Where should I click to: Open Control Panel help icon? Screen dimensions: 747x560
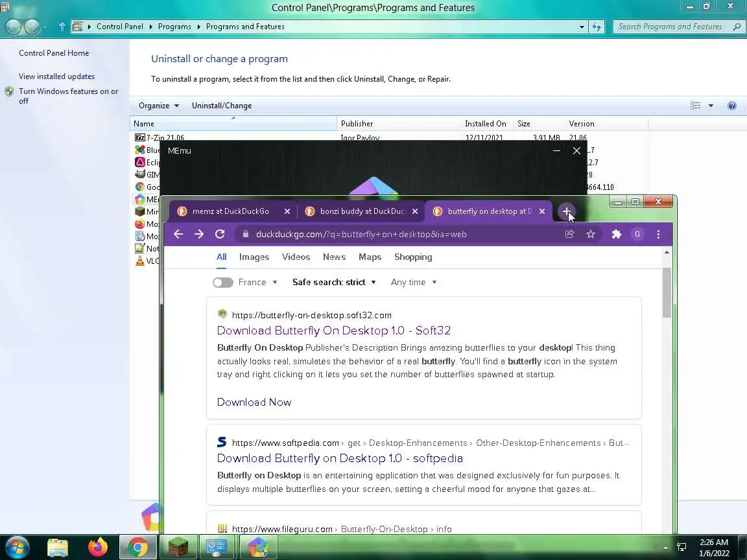click(731, 106)
